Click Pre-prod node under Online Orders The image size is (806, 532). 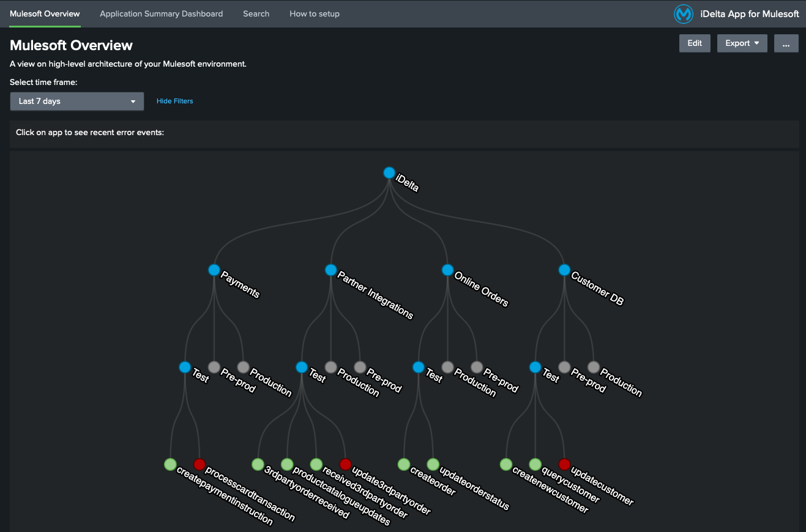pyautogui.click(x=477, y=367)
